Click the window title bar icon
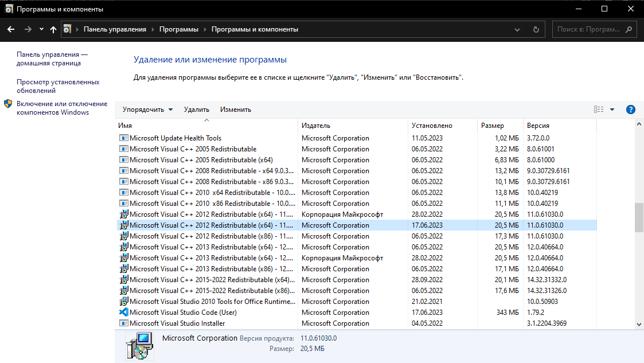Viewport: 644px width, 363px height. pos(9,9)
